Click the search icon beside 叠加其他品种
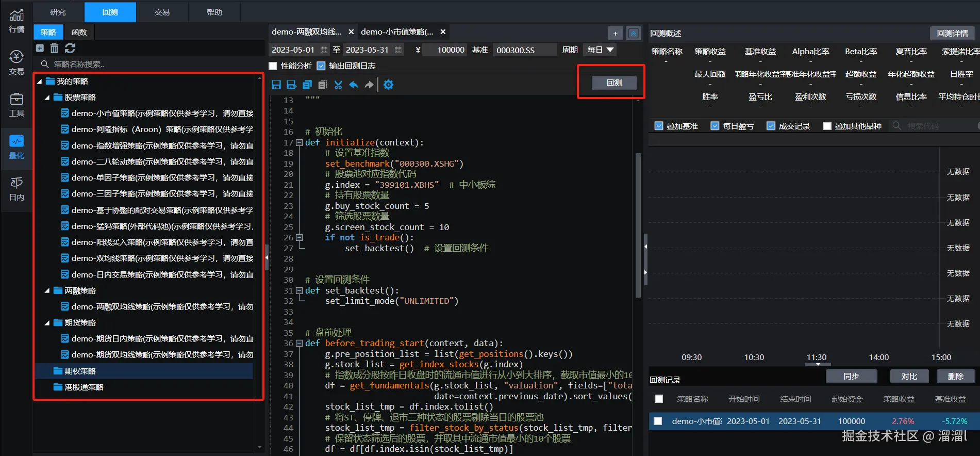 [897, 126]
